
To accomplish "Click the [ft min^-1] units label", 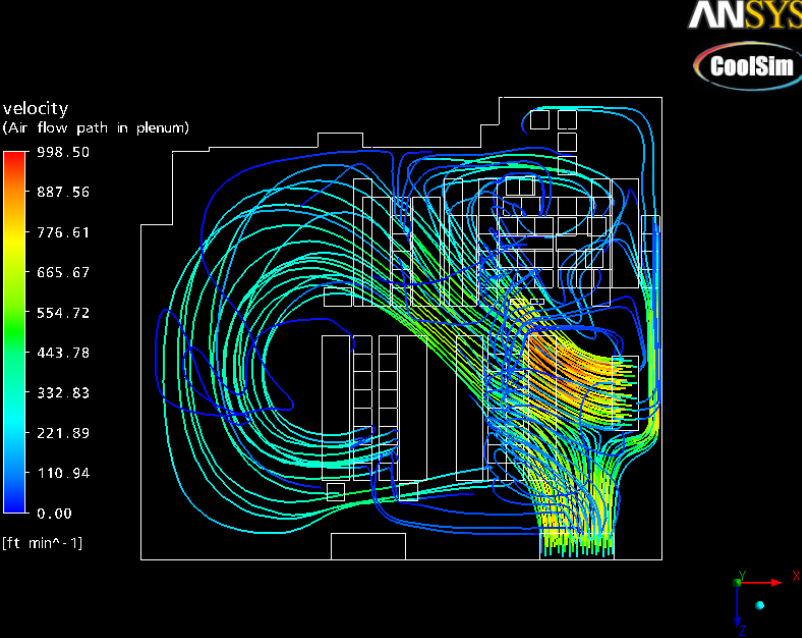I will pyautogui.click(x=42, y=543).
